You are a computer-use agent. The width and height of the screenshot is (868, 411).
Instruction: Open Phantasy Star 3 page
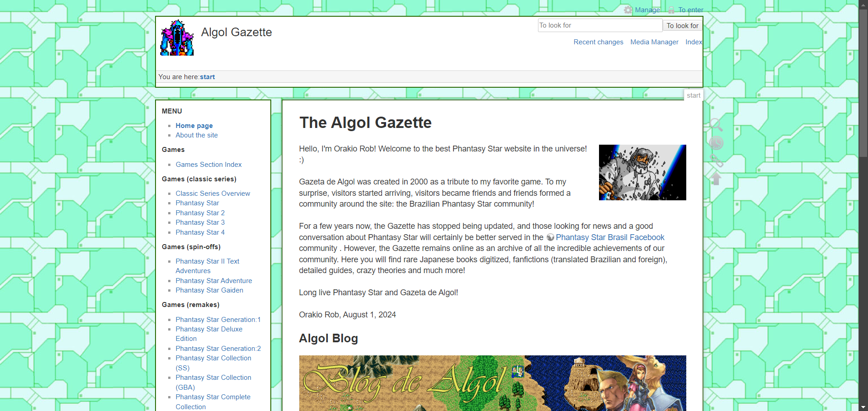point(200,222)
